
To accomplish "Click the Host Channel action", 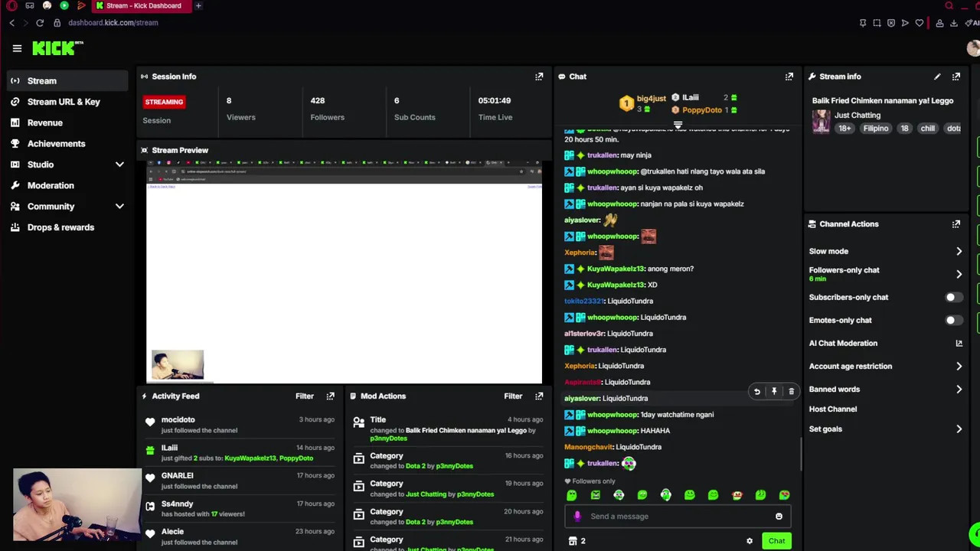I will click(833, 409).
